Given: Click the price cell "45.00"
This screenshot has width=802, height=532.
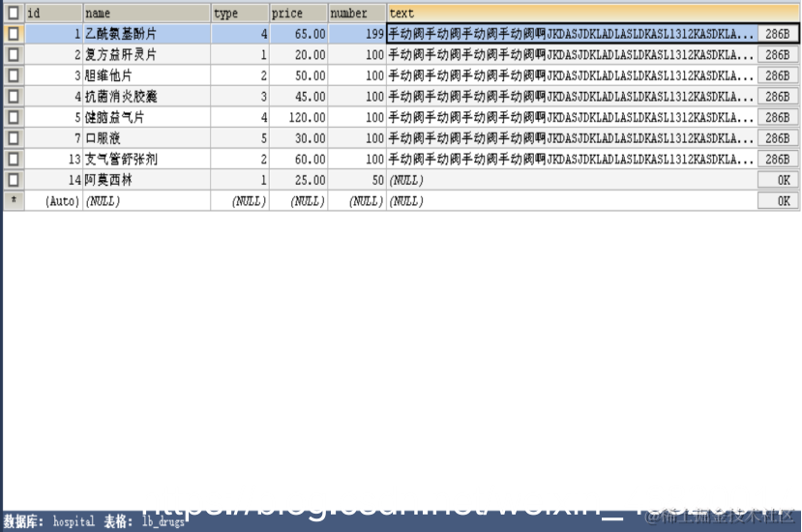Looking at the screenshot, I should click(299, 96).
